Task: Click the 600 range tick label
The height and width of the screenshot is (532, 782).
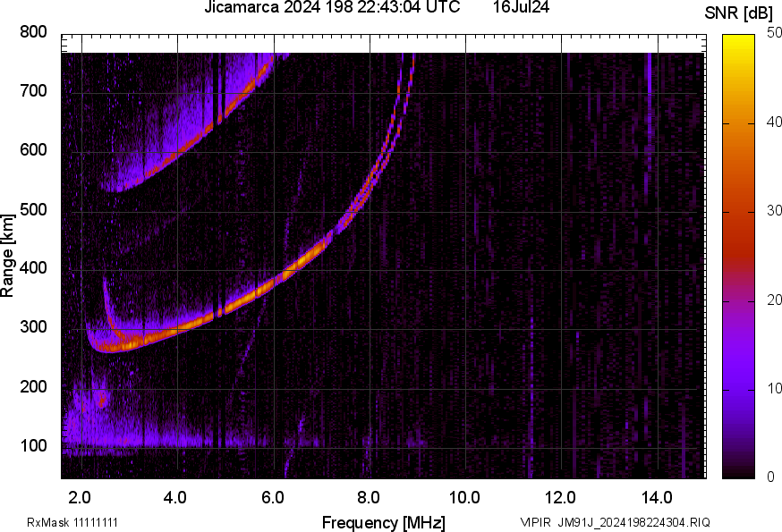Action: tap(33, 150)
